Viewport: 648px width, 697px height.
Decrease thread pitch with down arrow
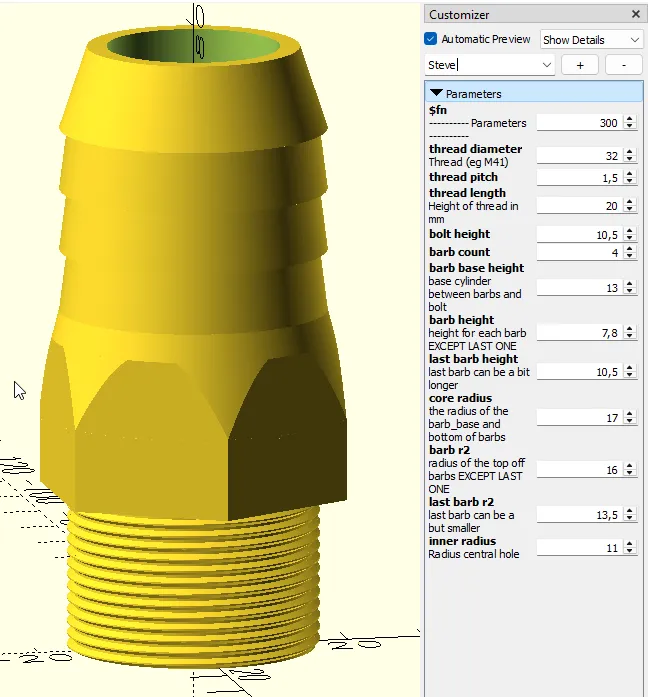[629, 181]
